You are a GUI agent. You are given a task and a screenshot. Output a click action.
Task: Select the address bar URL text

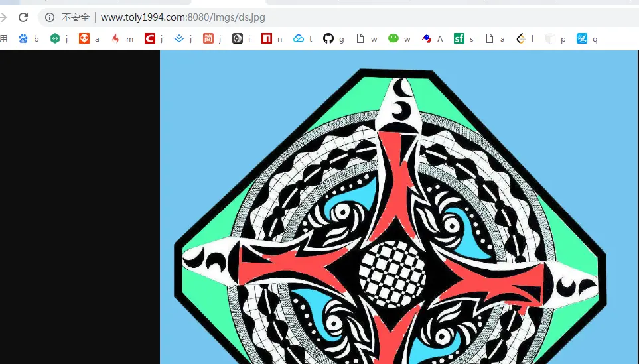pyautogui.click(x=183, y=17)
